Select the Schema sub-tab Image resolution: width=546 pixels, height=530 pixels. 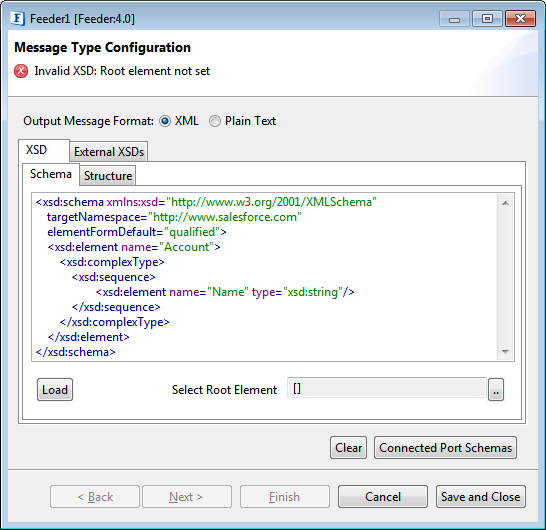pyautogui.click(x=51, y=174)
